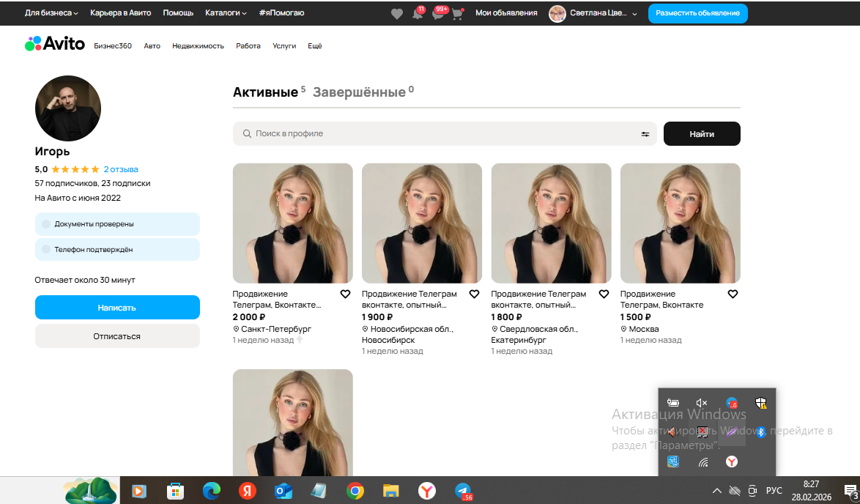Image resolution: width=860 pixels, height=504 pixels.
Task: Expand the Для бизнеса dropdown
Action: point(51,13)
